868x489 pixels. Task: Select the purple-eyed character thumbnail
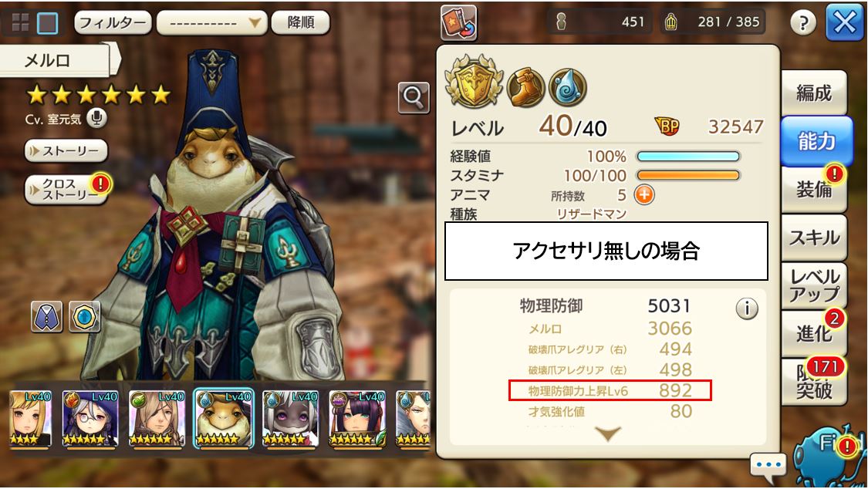[x=290, y=418]
